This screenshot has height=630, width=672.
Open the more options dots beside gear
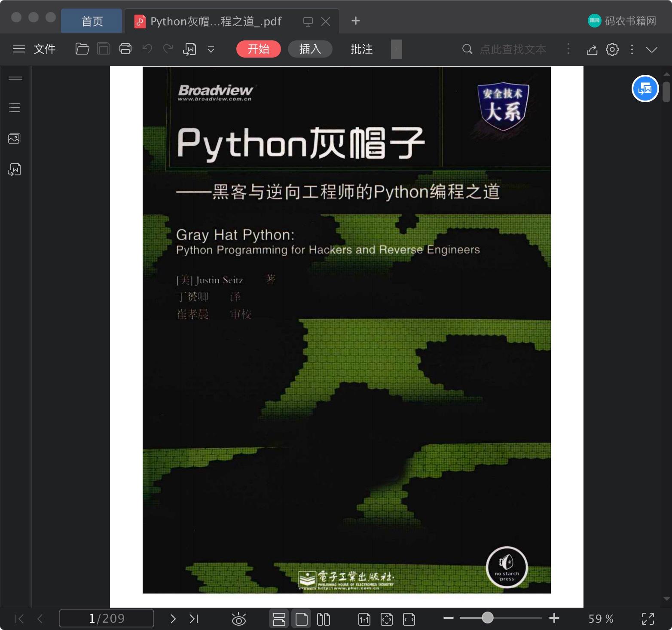pyautogui.click(x=632, y=49)
